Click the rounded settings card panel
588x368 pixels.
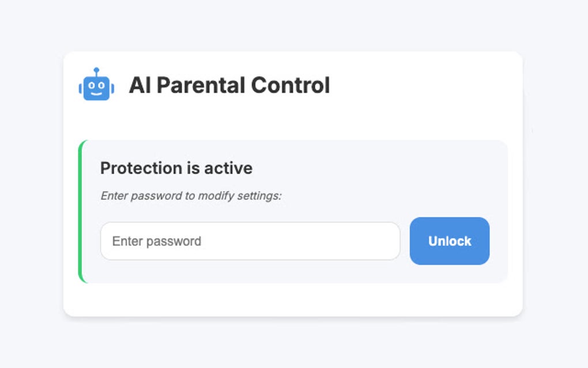tap(294, 211)
